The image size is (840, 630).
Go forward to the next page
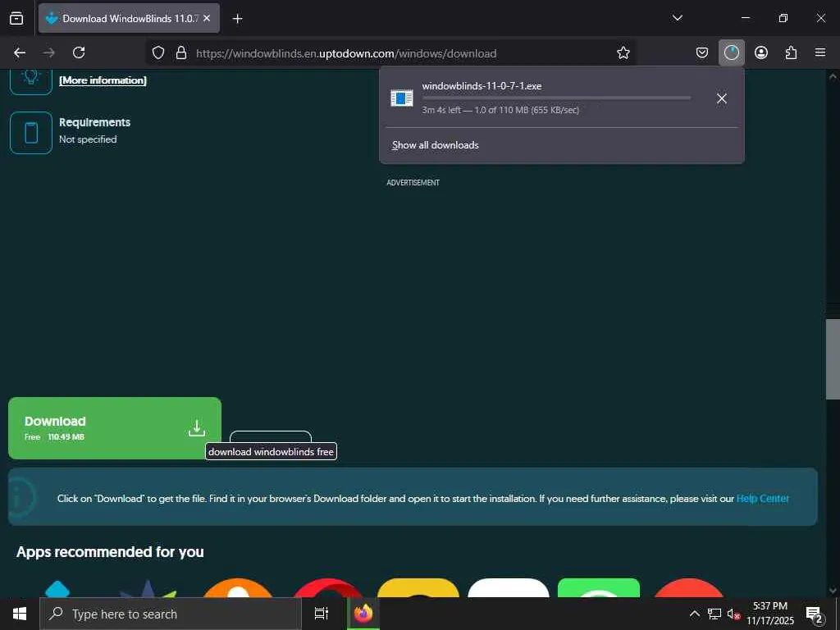[x=49, y=52]
